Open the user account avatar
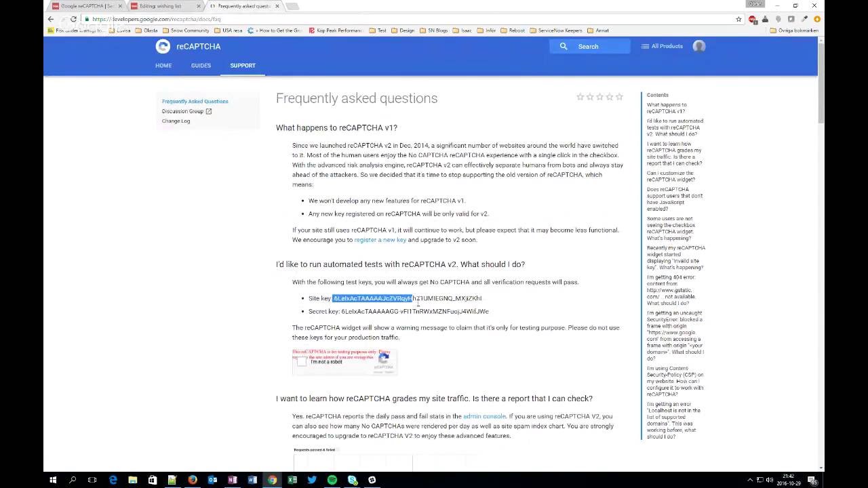The image size is (868, 488). point(699,46)
